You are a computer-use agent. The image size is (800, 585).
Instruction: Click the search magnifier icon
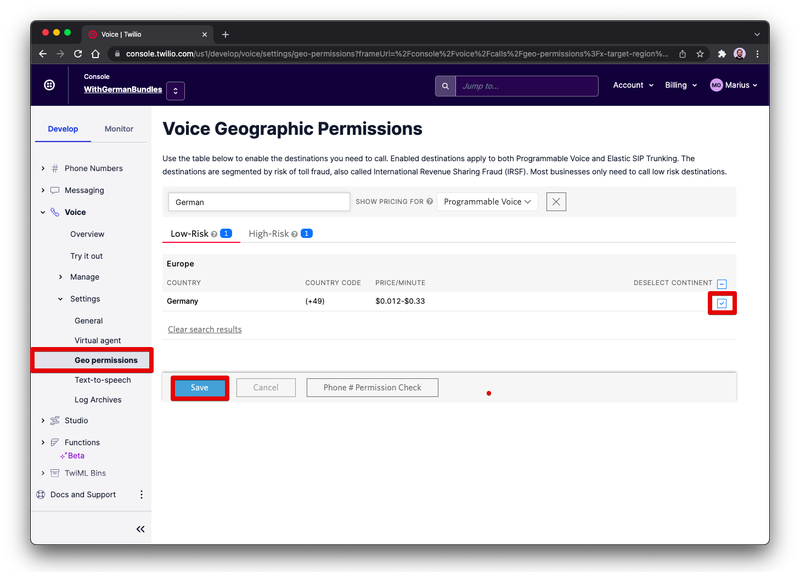[445, 86]
